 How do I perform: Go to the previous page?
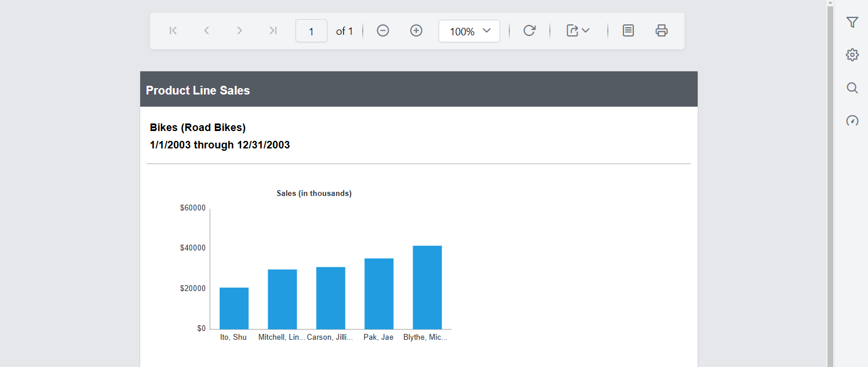coord(206,30)
